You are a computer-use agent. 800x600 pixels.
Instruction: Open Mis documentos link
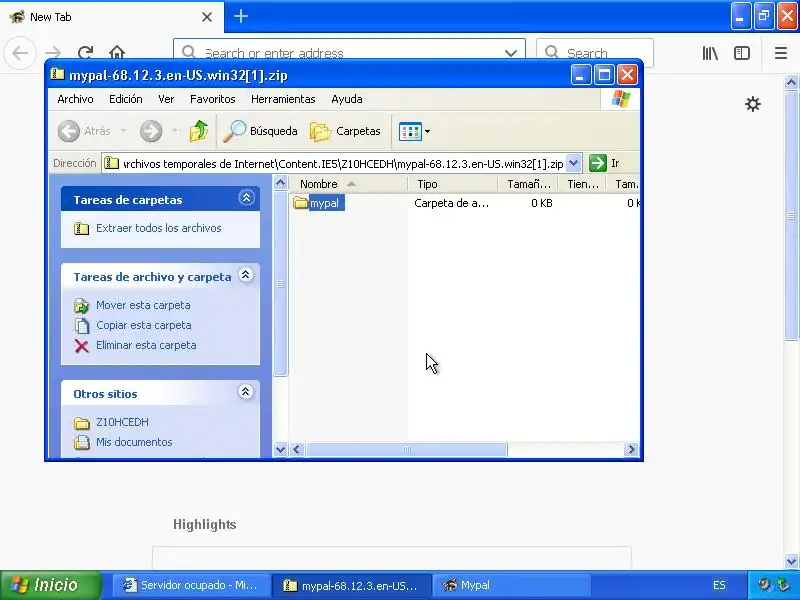tap(134, 442)
